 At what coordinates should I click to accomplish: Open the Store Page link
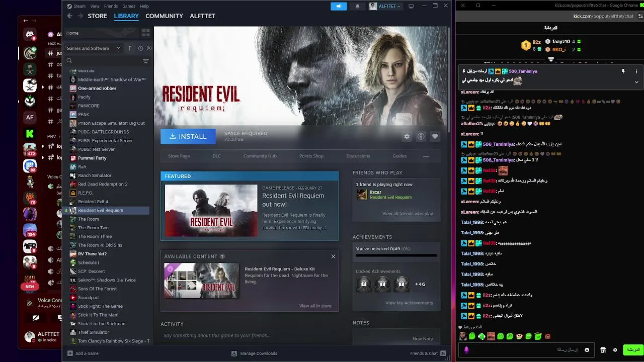tap(179, 156)
